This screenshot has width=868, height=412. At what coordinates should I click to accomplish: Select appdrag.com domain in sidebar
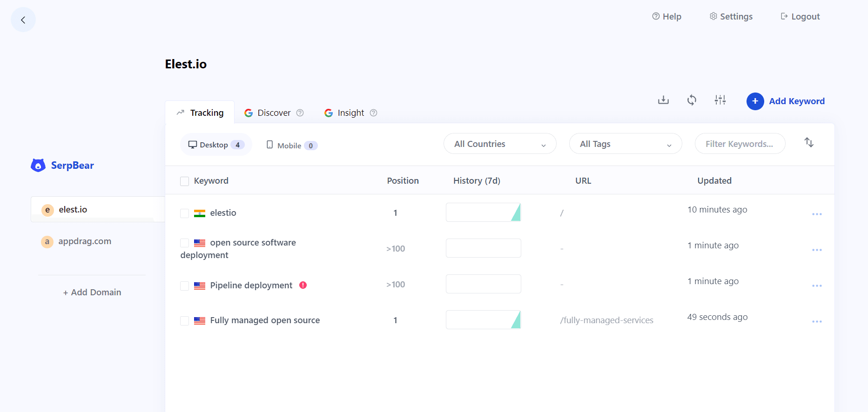(x=77, y=241)
